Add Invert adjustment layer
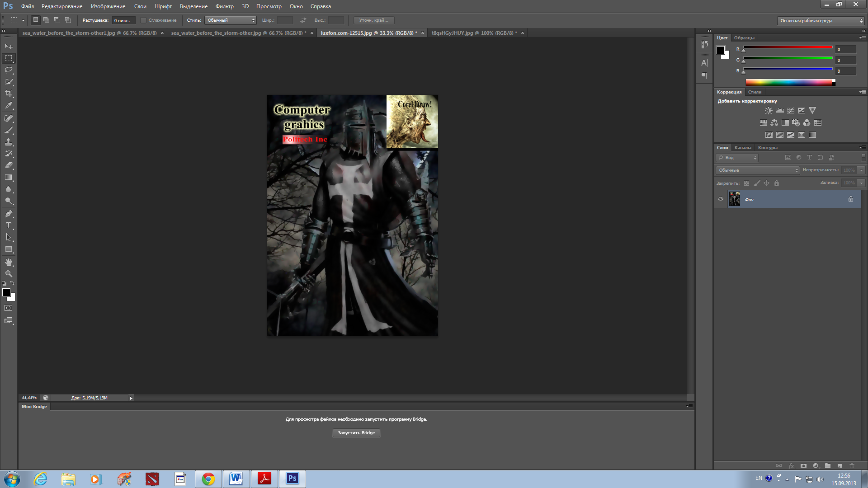 coord(769,135)
